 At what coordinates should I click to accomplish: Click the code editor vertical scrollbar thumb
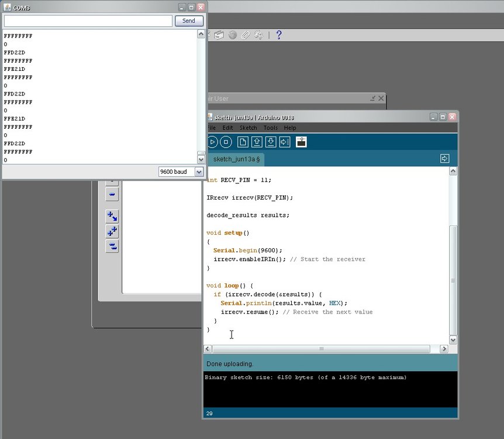[453, 280]
